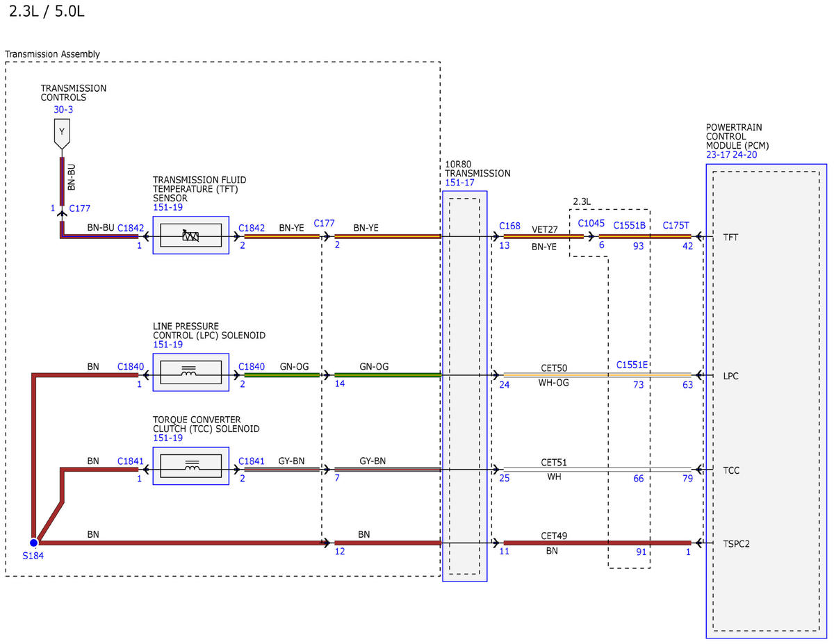Click pin number 24 on the CET50 line
Viewport: 834px width, 644px height.
coord(504,384)
